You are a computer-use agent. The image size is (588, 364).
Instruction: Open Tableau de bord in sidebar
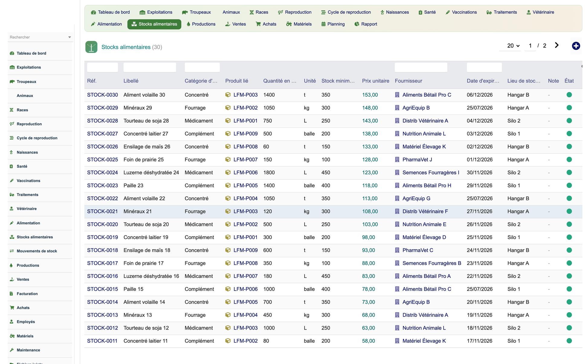(31, 53)
